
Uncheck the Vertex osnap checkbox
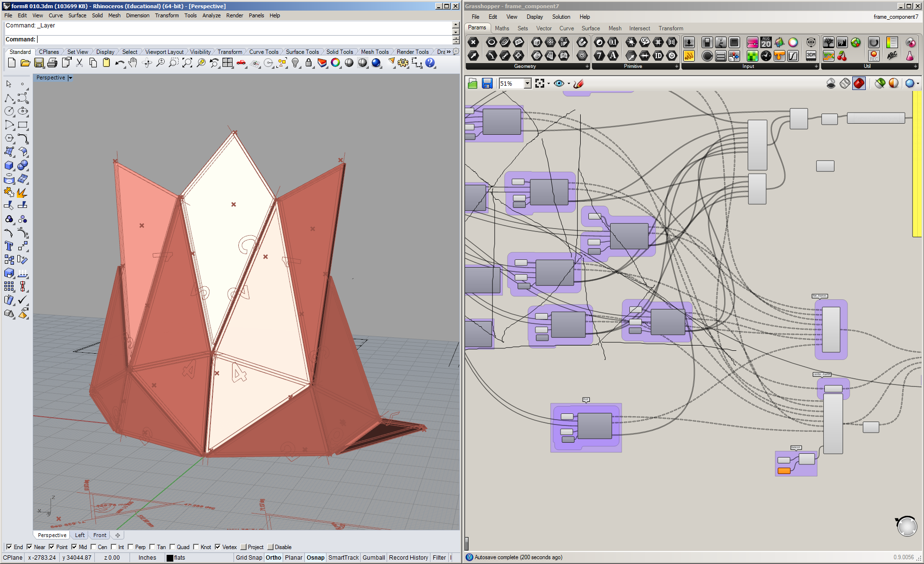pos(218,547)
